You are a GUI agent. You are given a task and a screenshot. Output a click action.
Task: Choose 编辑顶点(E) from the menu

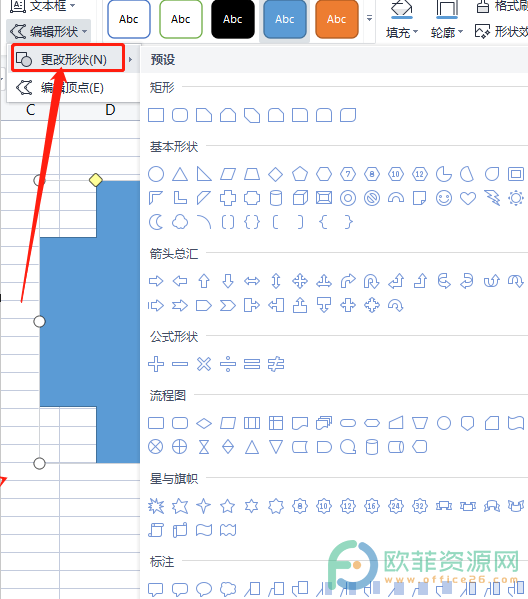tap(73, 88)
